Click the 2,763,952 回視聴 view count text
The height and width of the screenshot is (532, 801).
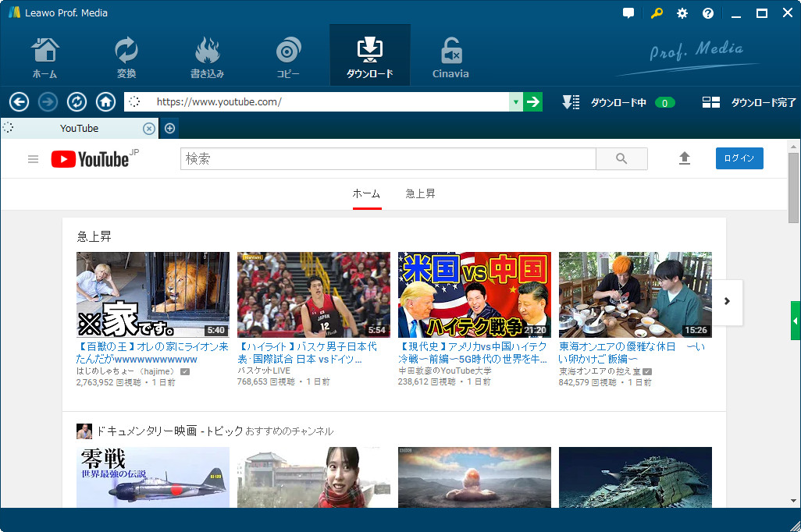pos(109,382)
